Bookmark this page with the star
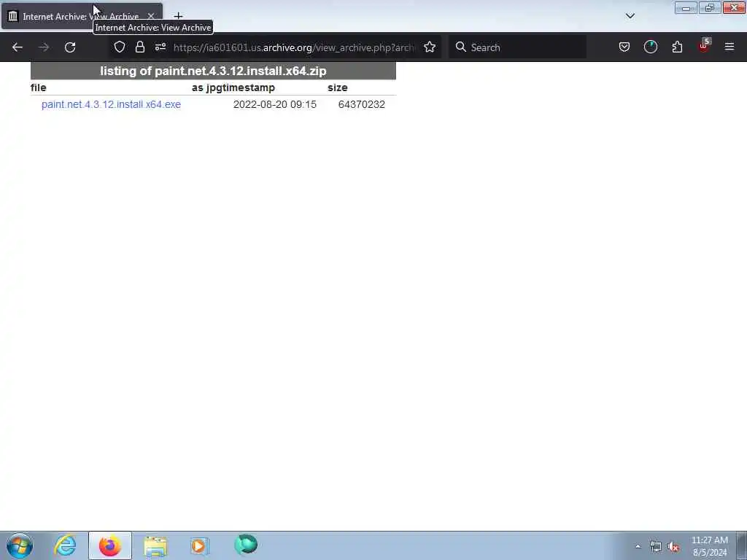Image resolution: width=747 pixels, height=560 pixels. [430, 47]
